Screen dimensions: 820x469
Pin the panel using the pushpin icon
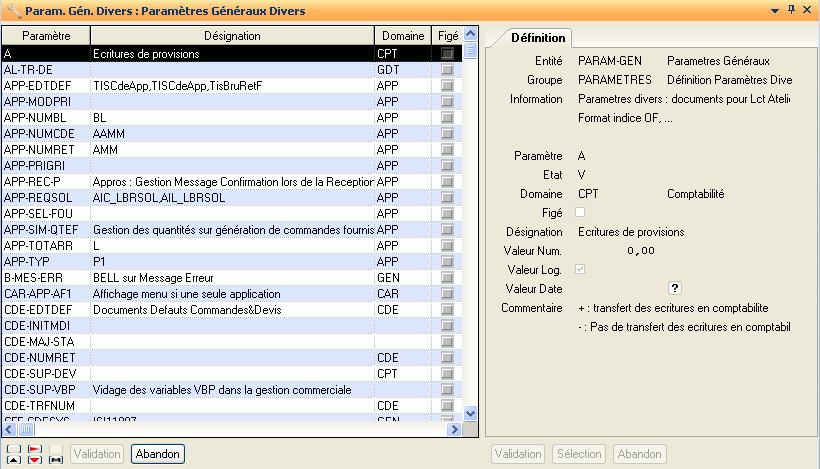pos(791,10)
